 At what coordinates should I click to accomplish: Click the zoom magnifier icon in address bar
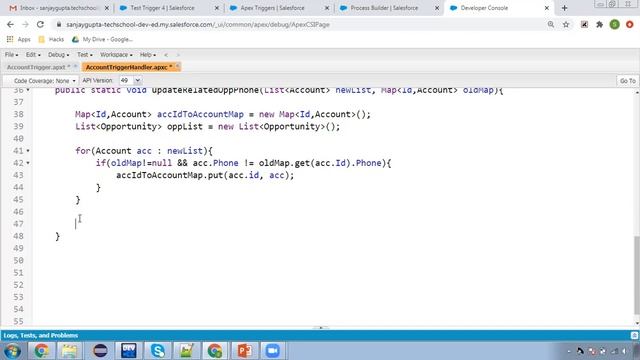[x=551, y=24]
